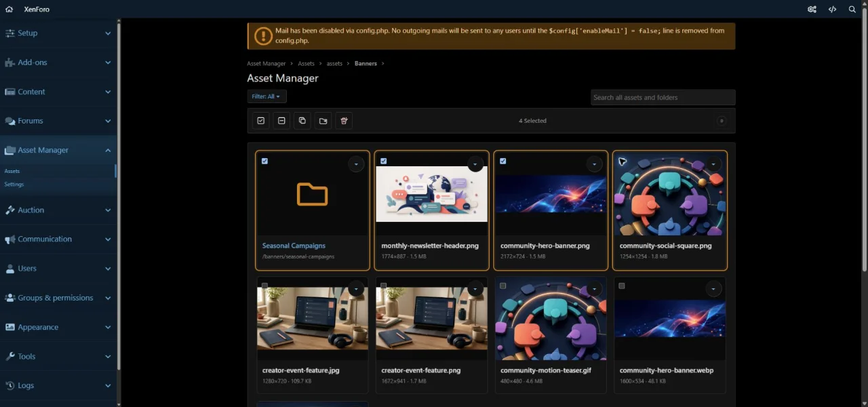Screen dimensions: 868x407
Task: Go to the Asset Manager breadcrumb link
Action: [x=267, y=64]
